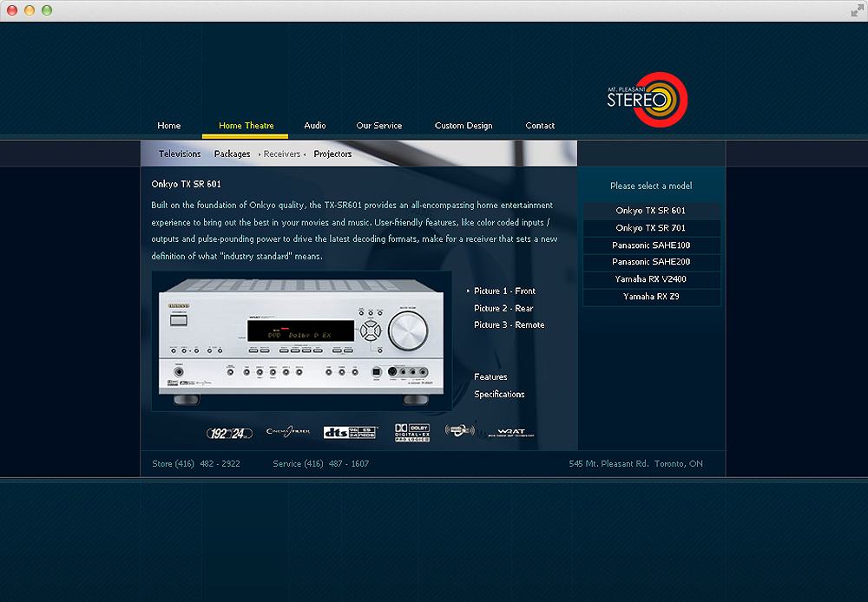This screenshot has height=602, width=868.
Task: Open the Contact page
Action: click(540, 126)
